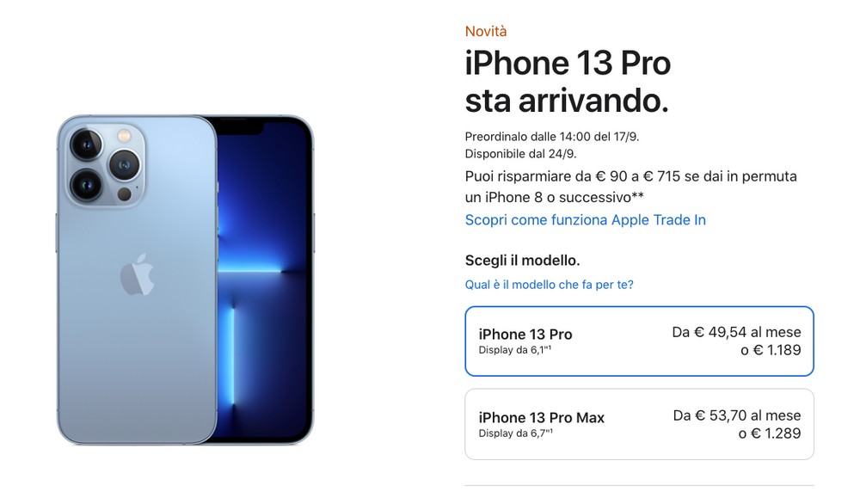Click the € 1.189 price in the Pro card
This screenshot has height=504, width=860.
pyautogui.click(x=771, y=350)
